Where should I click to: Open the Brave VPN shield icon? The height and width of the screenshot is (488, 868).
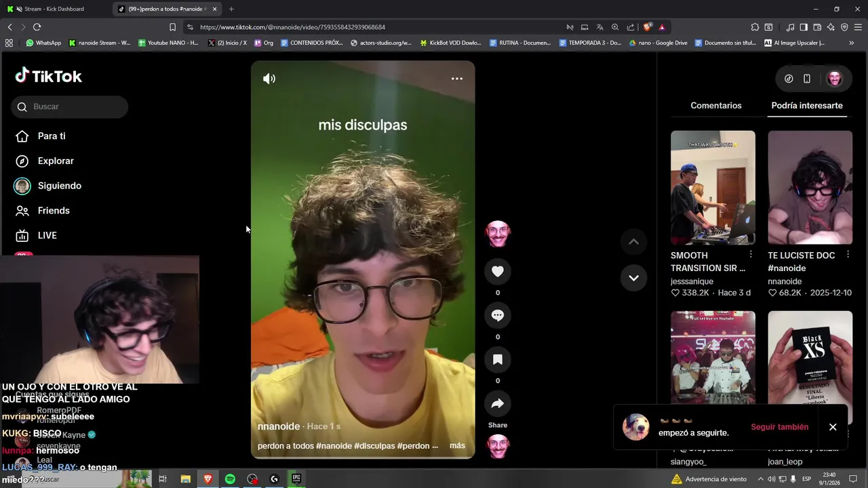click(x=844, y=27)
